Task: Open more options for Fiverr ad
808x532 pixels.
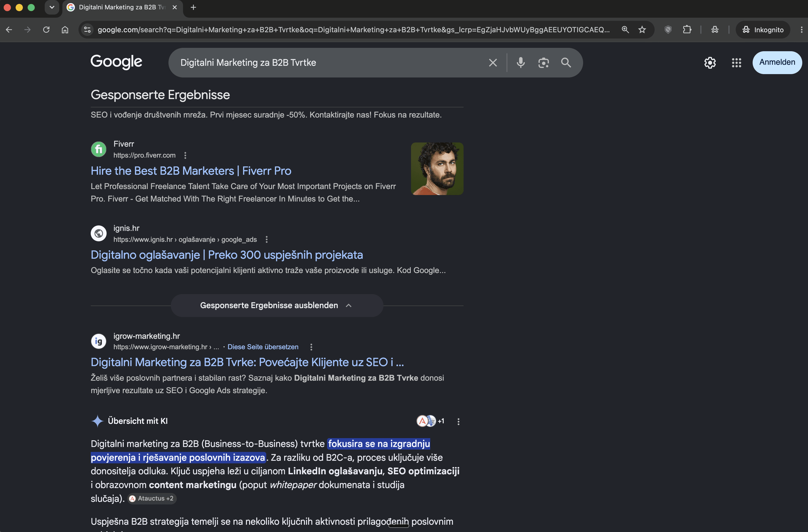Action: [x=185, y=155]
